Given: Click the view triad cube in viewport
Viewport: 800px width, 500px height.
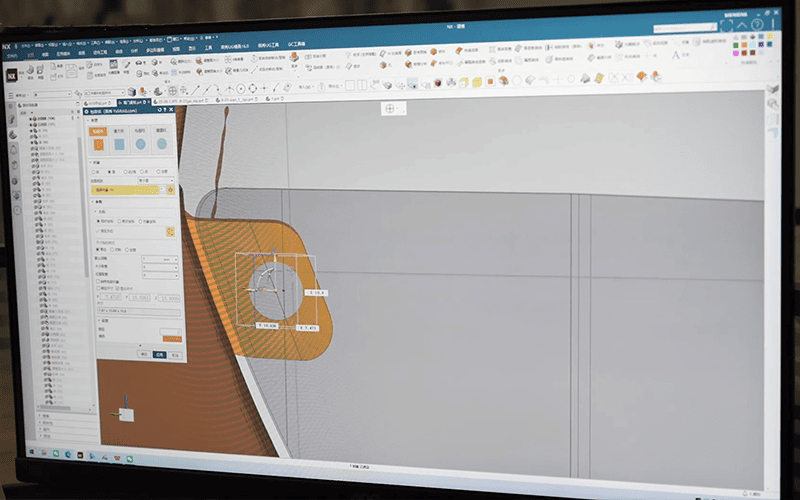Looking at the screenshot, I should click(126, 414).
